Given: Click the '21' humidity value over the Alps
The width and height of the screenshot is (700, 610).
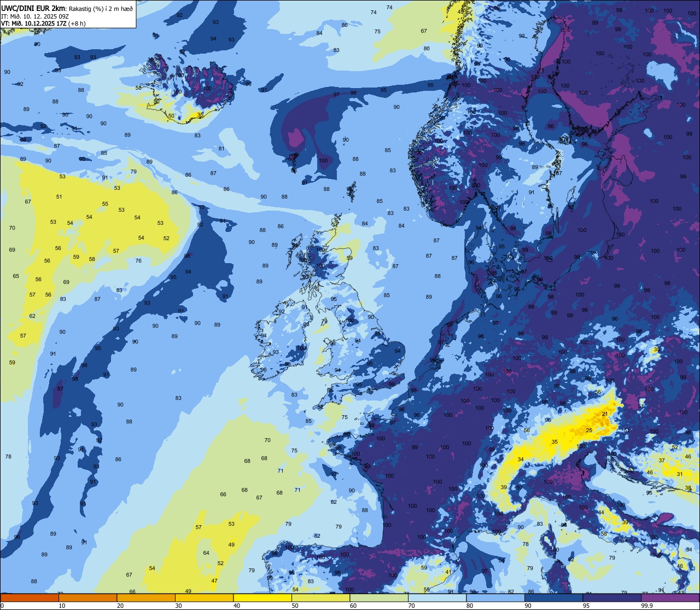Looking at the screenshot, I should click(604, 414).
